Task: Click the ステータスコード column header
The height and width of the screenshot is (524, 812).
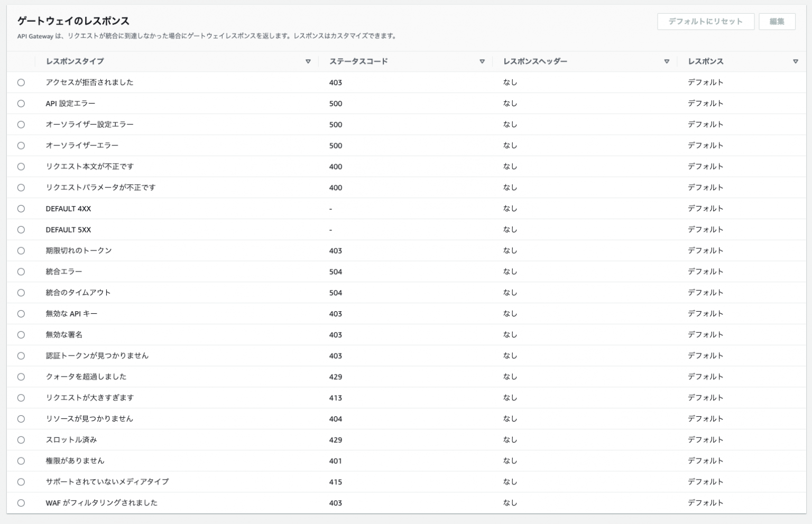Action: [x=358, y=61]
